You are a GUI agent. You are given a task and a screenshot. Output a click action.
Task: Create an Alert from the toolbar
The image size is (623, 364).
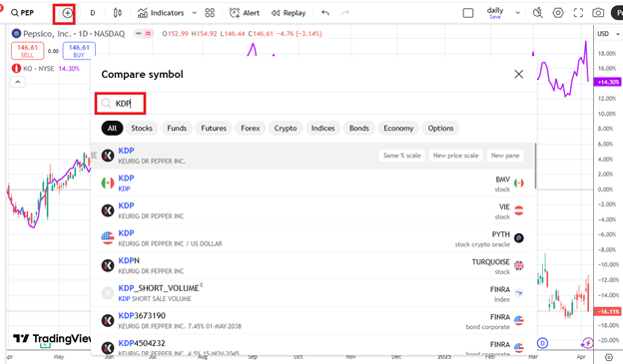click(245, 13)
